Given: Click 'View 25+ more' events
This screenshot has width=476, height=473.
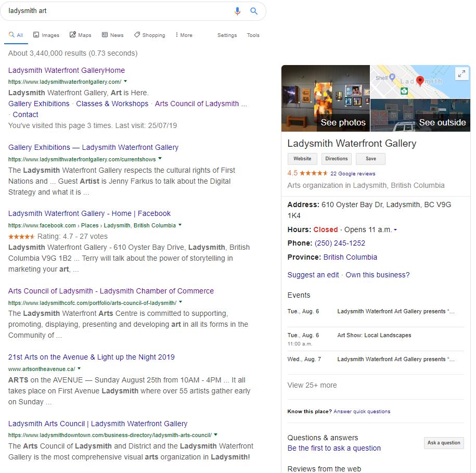Looking at the screenshot, I should (312, 385).
